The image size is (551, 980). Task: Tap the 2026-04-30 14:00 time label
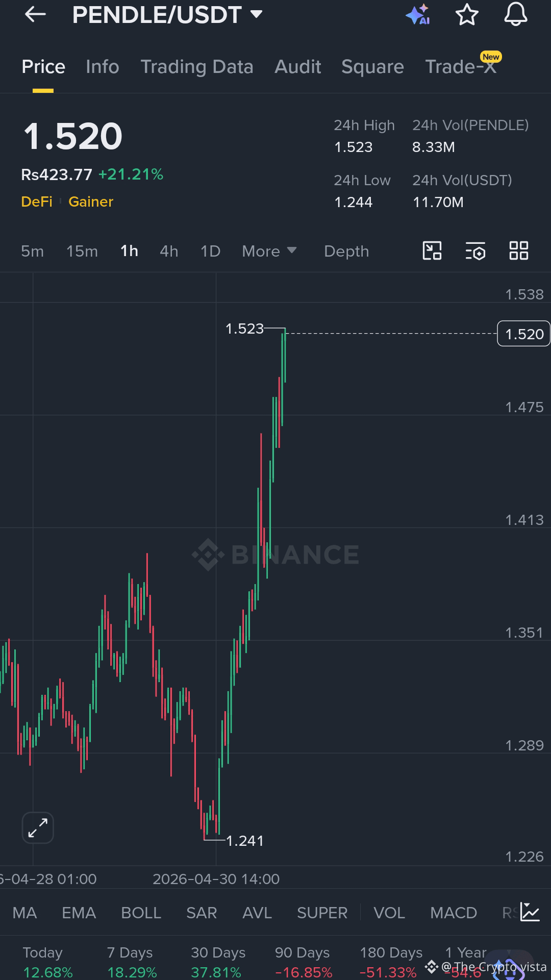[x=216, y=879]
